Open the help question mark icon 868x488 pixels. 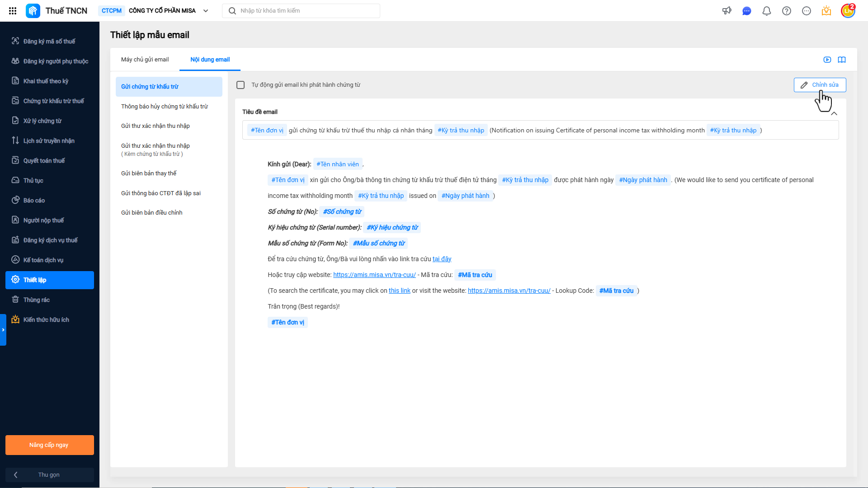click(x=787, y=11)
